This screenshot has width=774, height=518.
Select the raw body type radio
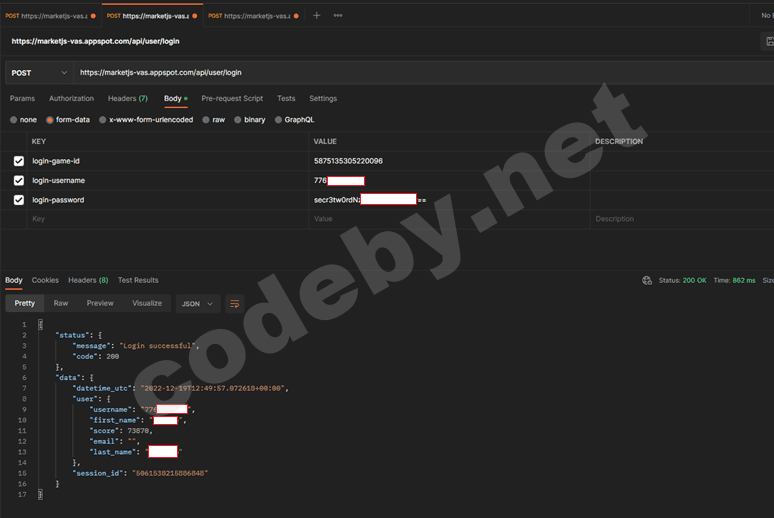point(206,120)
